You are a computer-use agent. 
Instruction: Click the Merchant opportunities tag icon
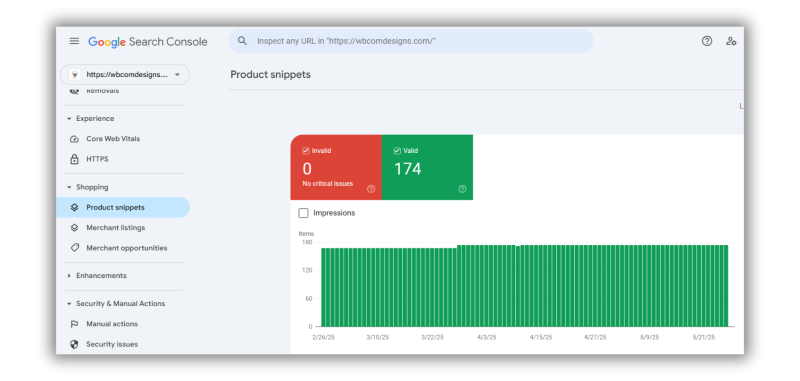(74, 248)
